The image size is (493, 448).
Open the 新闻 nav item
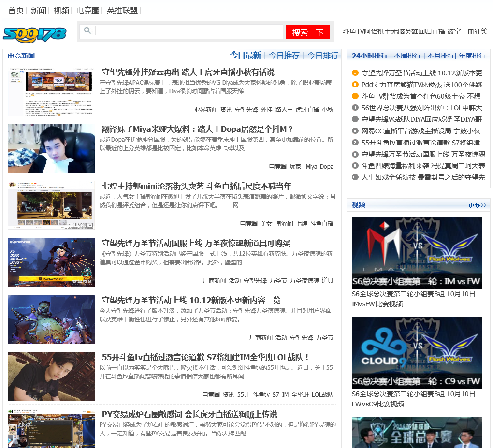38,10
